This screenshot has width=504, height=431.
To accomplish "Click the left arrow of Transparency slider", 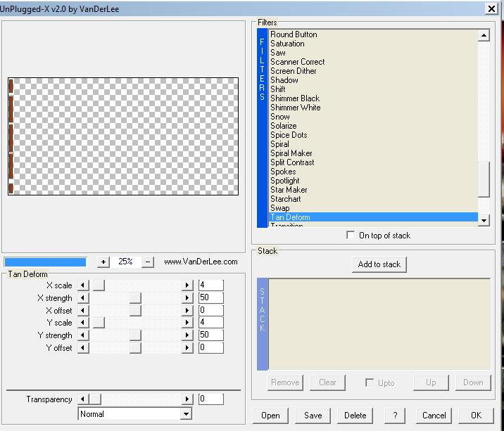I will click(83, 399).
